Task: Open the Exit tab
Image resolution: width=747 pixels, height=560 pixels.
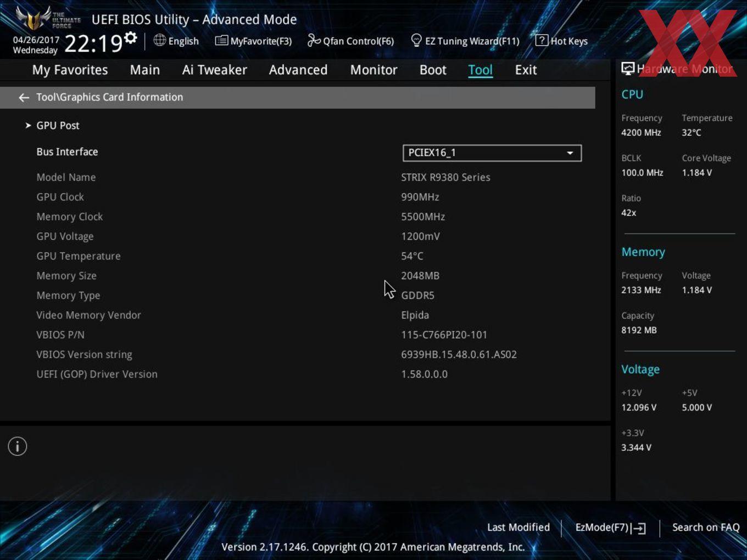Action: (x=526, y=70)
